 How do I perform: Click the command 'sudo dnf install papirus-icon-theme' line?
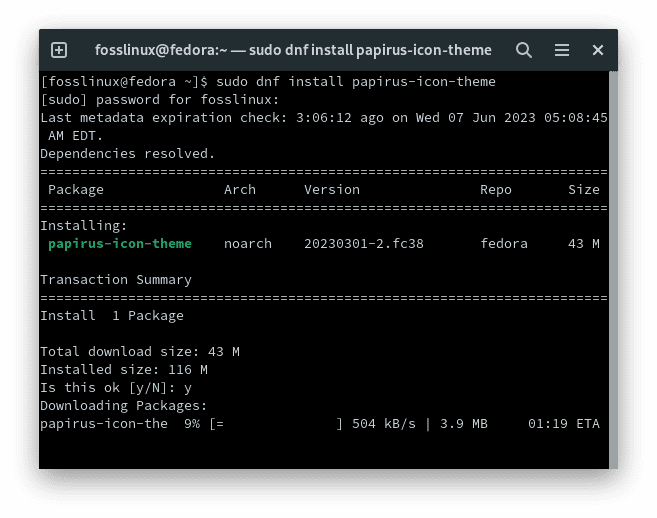click(x=356, y=82)
